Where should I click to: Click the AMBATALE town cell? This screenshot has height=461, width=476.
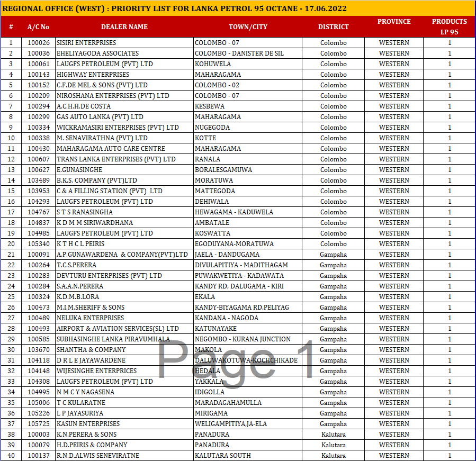(248, 223)
